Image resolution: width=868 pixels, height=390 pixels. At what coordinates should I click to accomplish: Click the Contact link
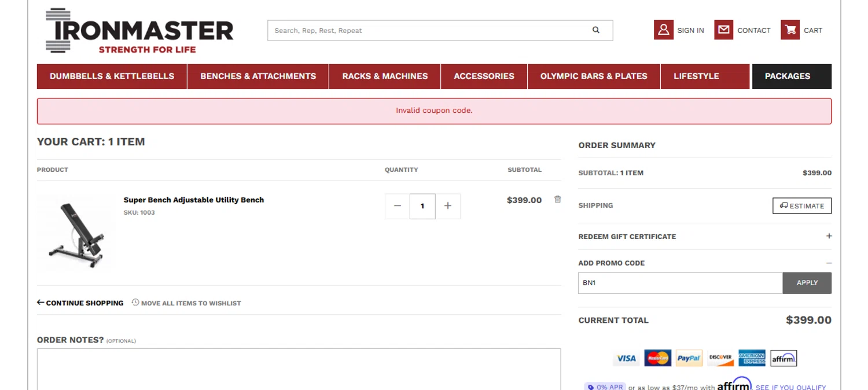(x=753, y=31)
